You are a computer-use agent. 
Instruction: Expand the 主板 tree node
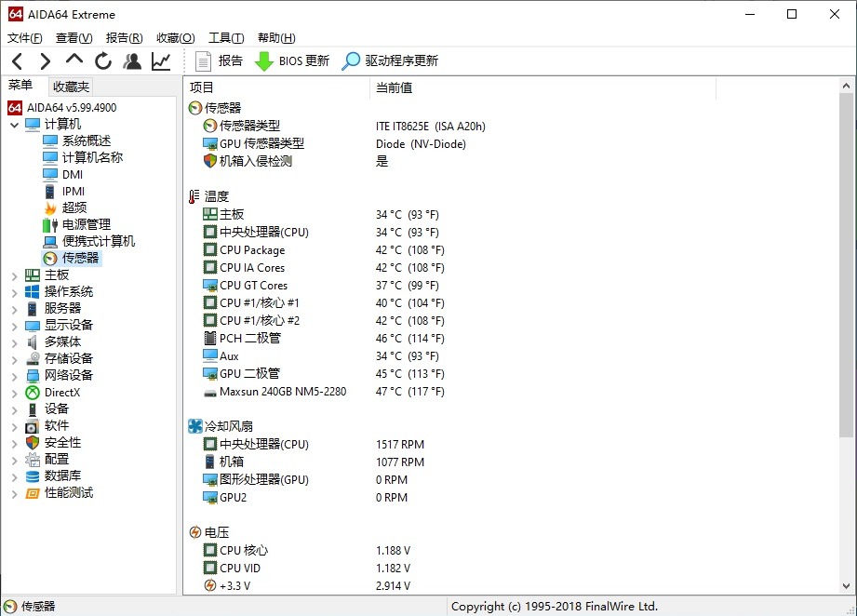[x=15, y=276]
